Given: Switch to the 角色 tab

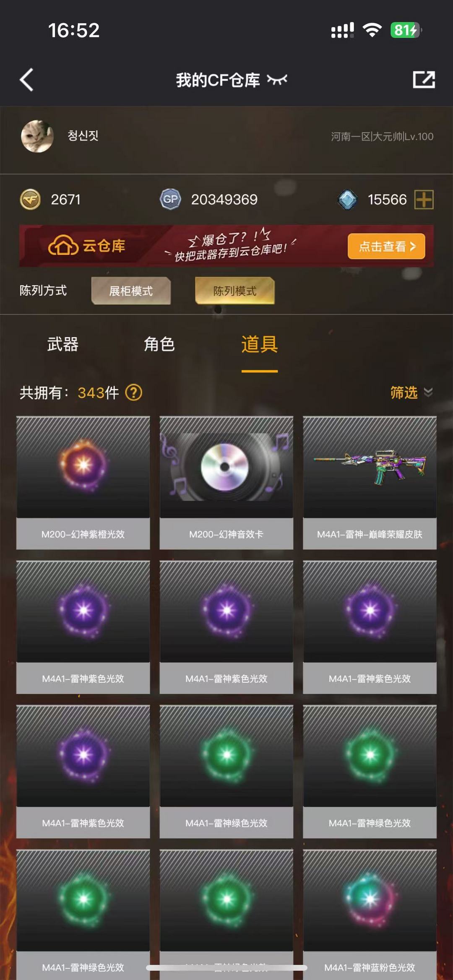Looking at the screenshot, I should pos(159,344).
